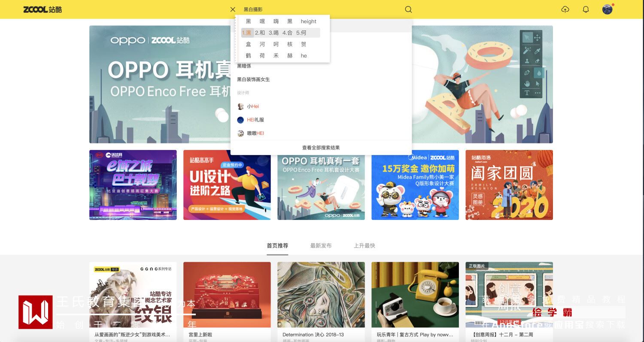
Task: Click the title Determination 决心 2018-13
Action: (313, 335)
